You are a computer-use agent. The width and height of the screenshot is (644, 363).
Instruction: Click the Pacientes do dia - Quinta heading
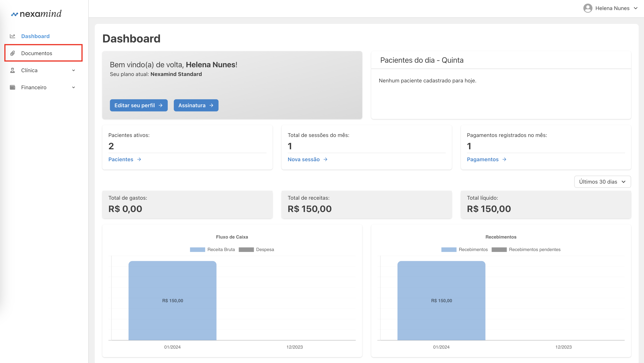pyautogui.click(x=422, y=60)
